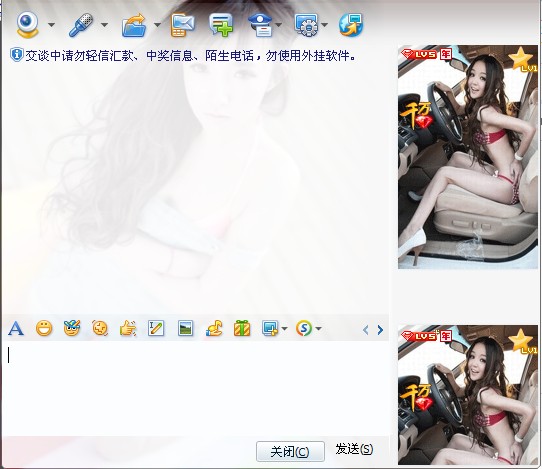Image resolution: width=542 pixels, height=469 pixels.
Task: Take a screenshot with the screen capture icon
Action: click(x=270, y=328)
